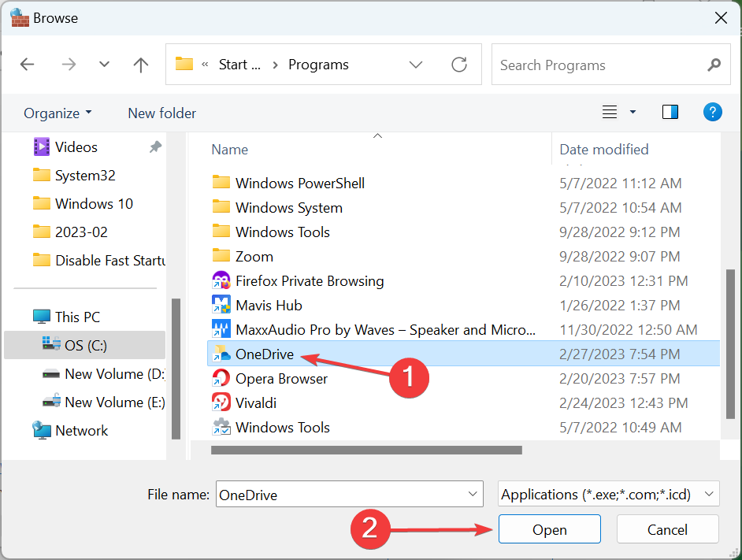The width and height of the screenshot is (742, 560).
Task: Click the file list vertical scrollbar
Action: [730, 344]
